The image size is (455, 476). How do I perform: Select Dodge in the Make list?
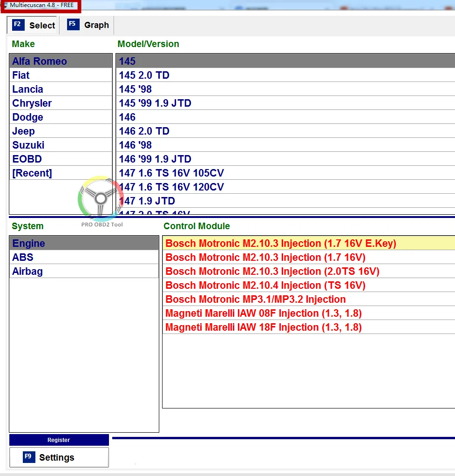61,117
